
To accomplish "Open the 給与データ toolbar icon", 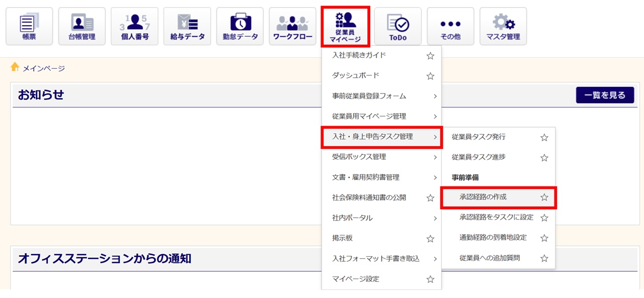I will [187, 26].
